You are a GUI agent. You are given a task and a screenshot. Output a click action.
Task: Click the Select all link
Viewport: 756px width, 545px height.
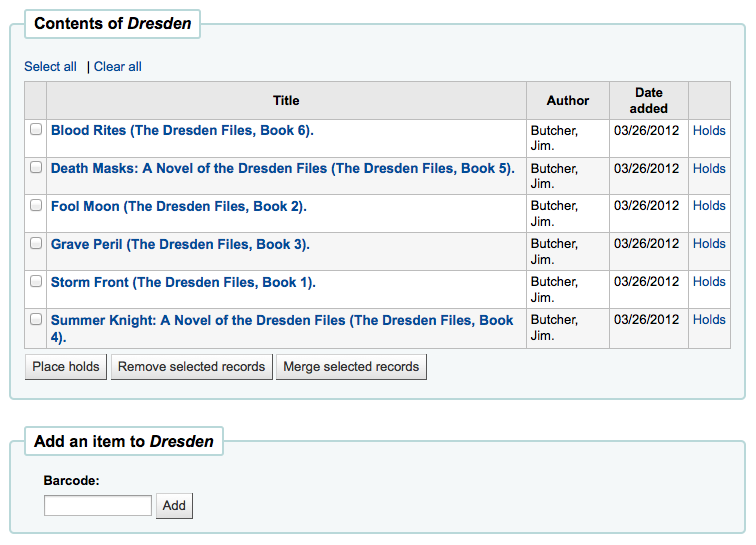[50, 67]
